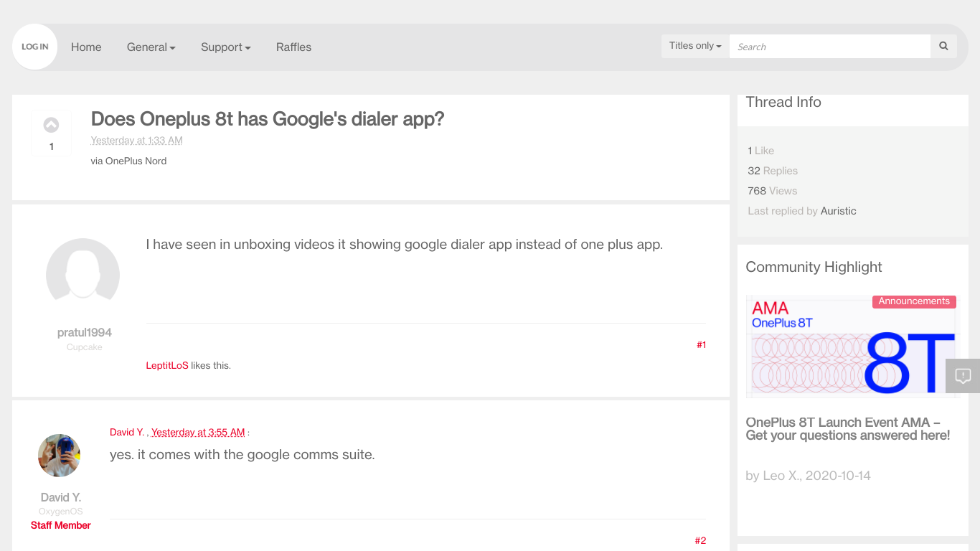Click 'by Leo X., 2020-10-14' text
The image size is (980, 551).
pyautogui.click(x=809, y=476)
